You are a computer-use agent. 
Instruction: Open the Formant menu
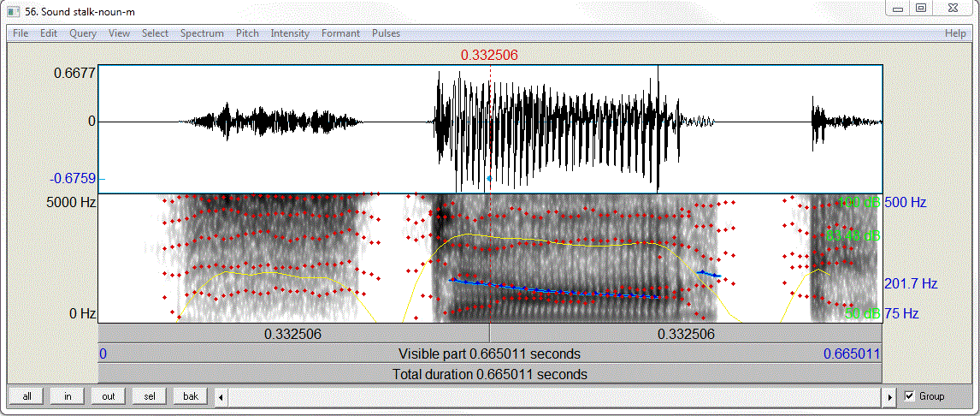[340, 33]
